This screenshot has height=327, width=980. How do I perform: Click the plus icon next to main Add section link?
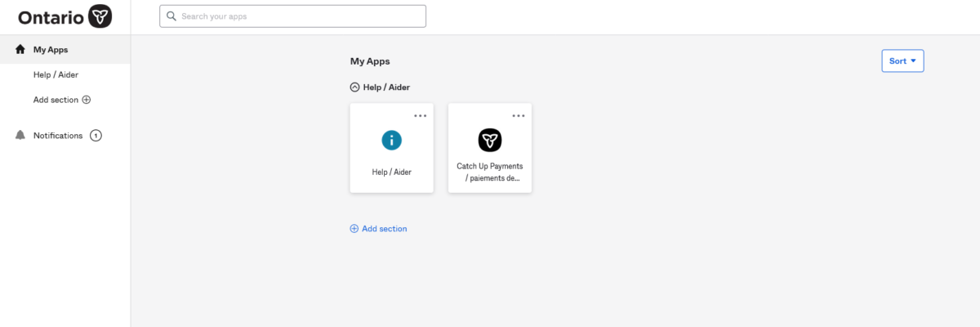point(354,229)
